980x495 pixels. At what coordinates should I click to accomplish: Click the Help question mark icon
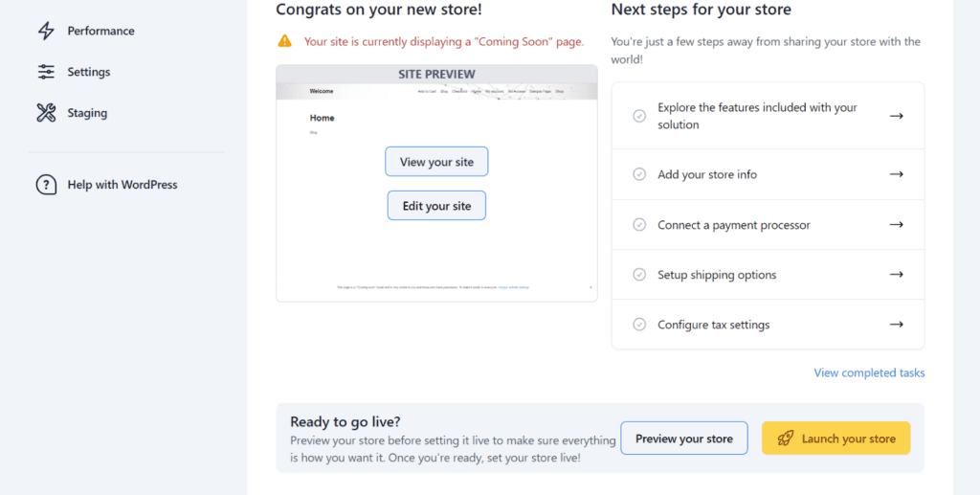(46, 185)
